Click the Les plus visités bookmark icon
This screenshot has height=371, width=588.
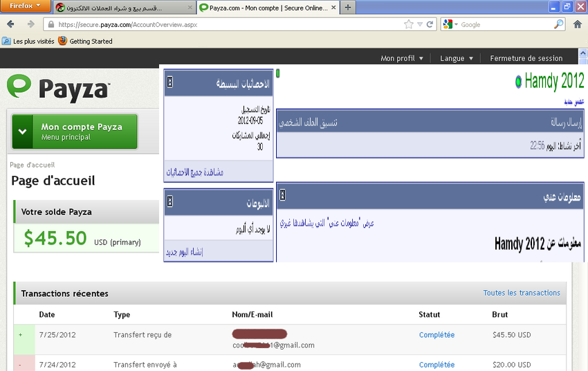point(6,41)
